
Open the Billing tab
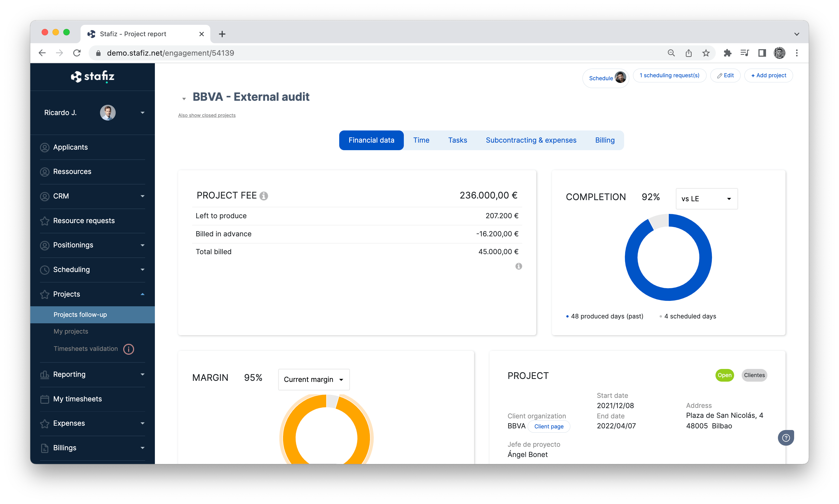[x=605, y=140]
